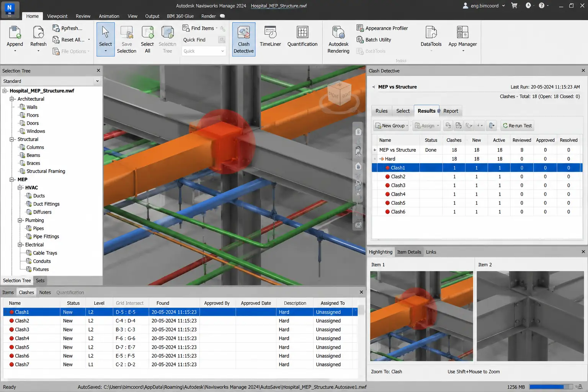The height and width of the screenshot is (392, 588).
Task: Open the Report tab in Clash Detective
Action: [451, 111]
